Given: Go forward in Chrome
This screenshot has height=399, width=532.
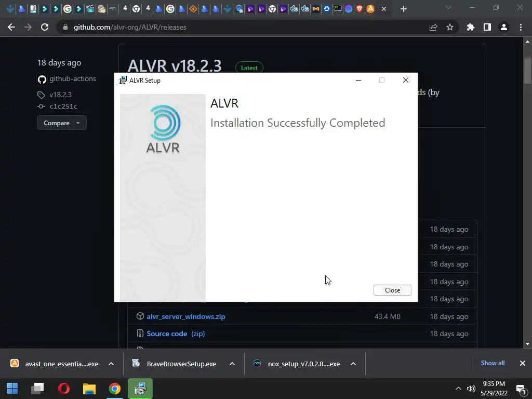Looking at the screenshot, I should click(28, 27).
